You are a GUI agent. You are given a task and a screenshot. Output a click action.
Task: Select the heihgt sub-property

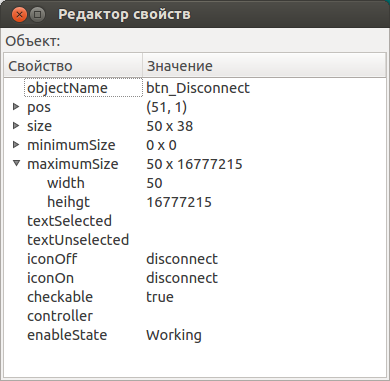coord(68,202)
